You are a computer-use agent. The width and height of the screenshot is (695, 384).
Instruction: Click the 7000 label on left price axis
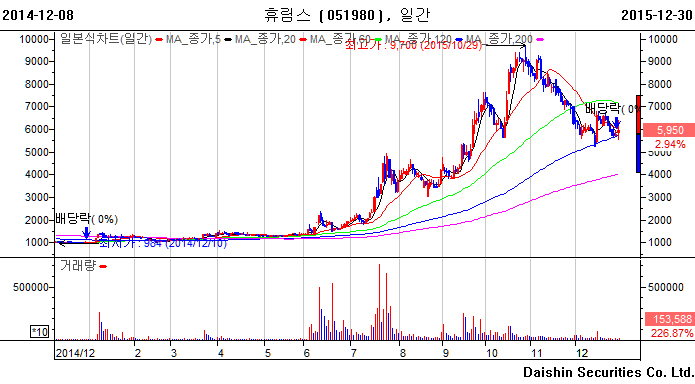tap(37, 106)
